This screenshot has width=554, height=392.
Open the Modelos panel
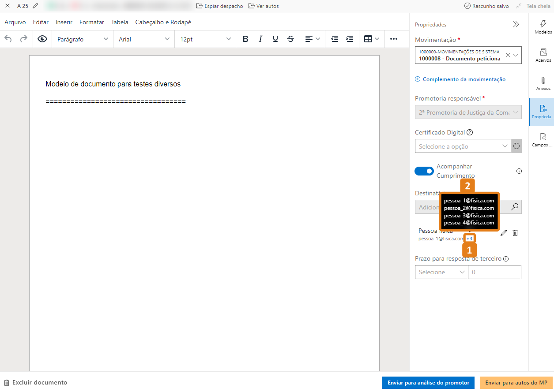[x=543, y=28]
